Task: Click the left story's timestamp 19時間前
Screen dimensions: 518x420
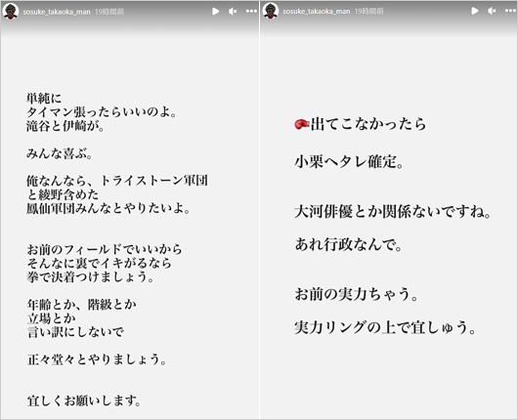Action: 109,12
